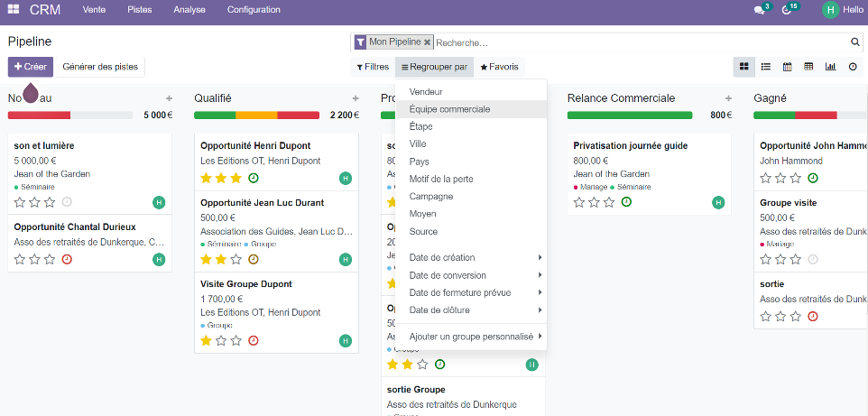This screenshot has width=868, height=416.
Task: Open green activity clock on Henri Dupont card
Action: pos(254,178)
